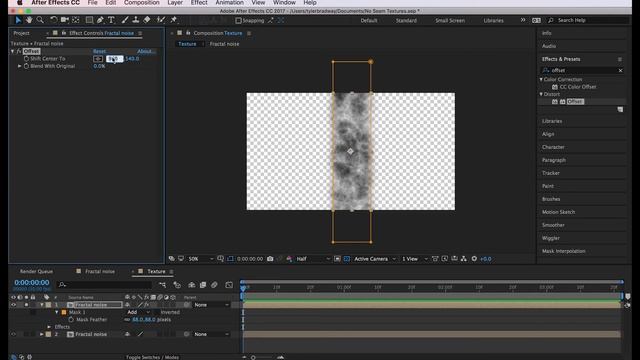Open layer 1 Parent None dropdown

pyautogui.click(x=211, y=305)
